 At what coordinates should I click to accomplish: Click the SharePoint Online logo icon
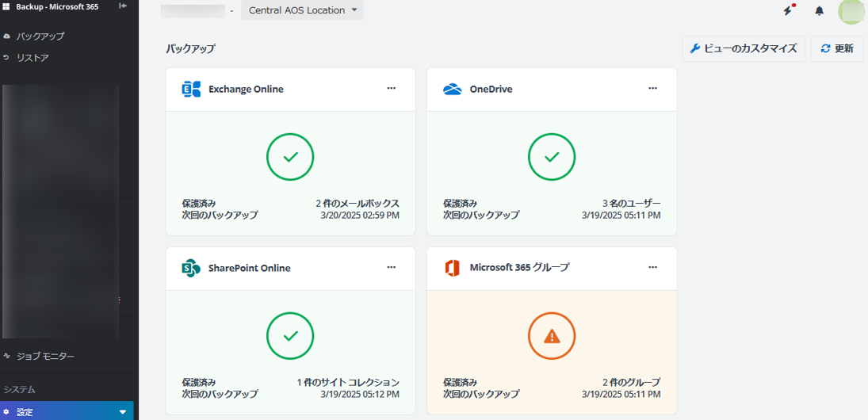(x=191, y=269)
